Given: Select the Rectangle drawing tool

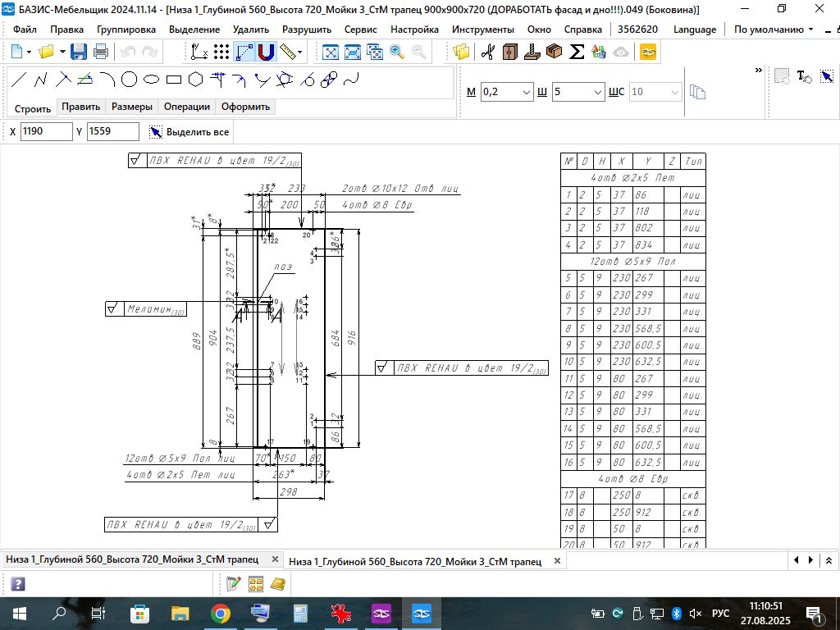Looking at the screenshot, I should point(174,80).
